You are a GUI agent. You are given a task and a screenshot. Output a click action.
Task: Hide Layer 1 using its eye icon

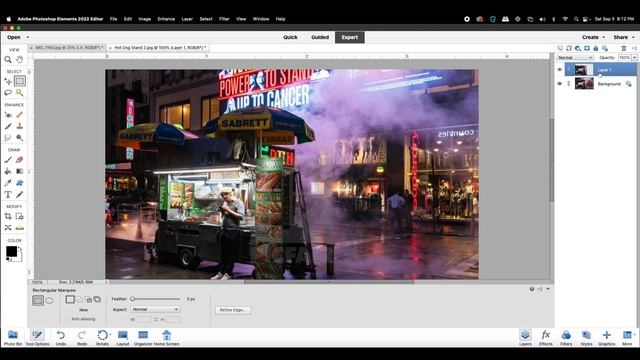[560, 70]
